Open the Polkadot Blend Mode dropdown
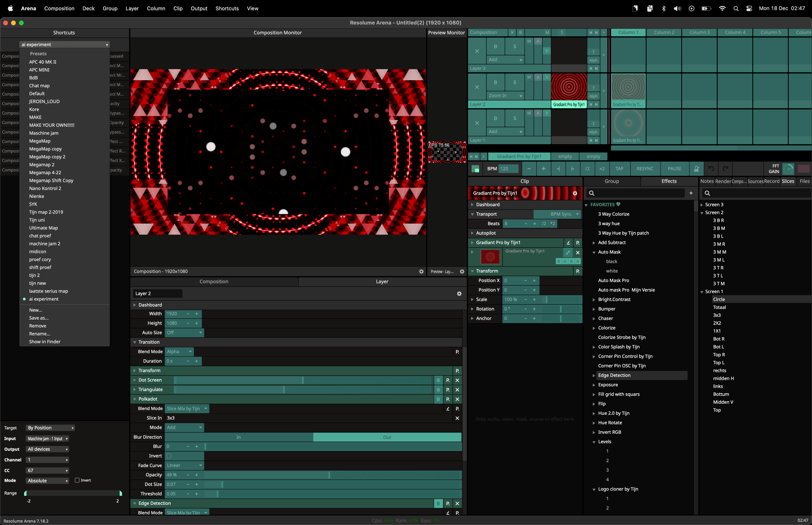812x525 pixels. (x=187, y=408)
